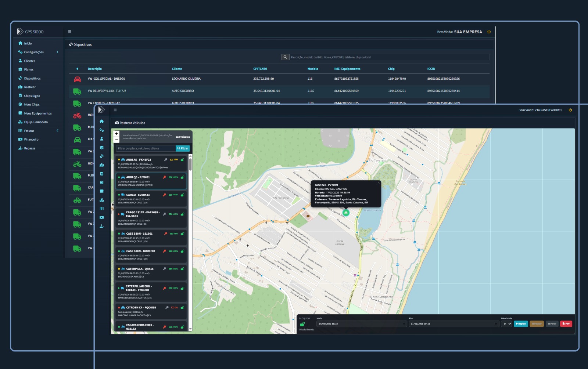The image size is (588, 369).
Task: Select Repasse in back window sidebar
Action: coord(27,148)
